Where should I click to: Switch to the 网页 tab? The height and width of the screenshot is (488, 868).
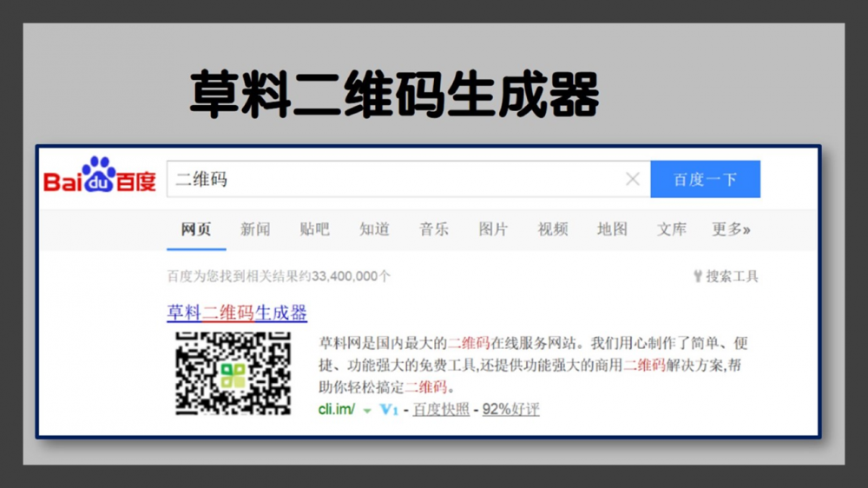point(195,229)
